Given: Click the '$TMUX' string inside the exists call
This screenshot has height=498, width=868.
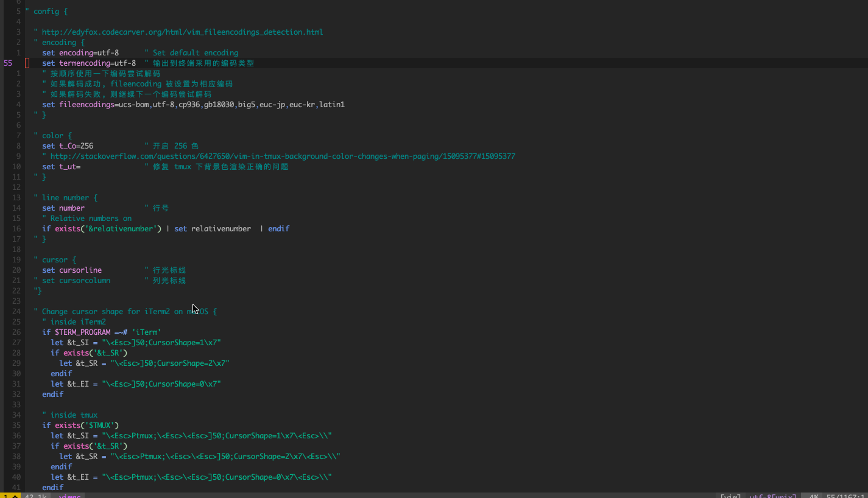Looking at the screenshot, I should point(100,425).
